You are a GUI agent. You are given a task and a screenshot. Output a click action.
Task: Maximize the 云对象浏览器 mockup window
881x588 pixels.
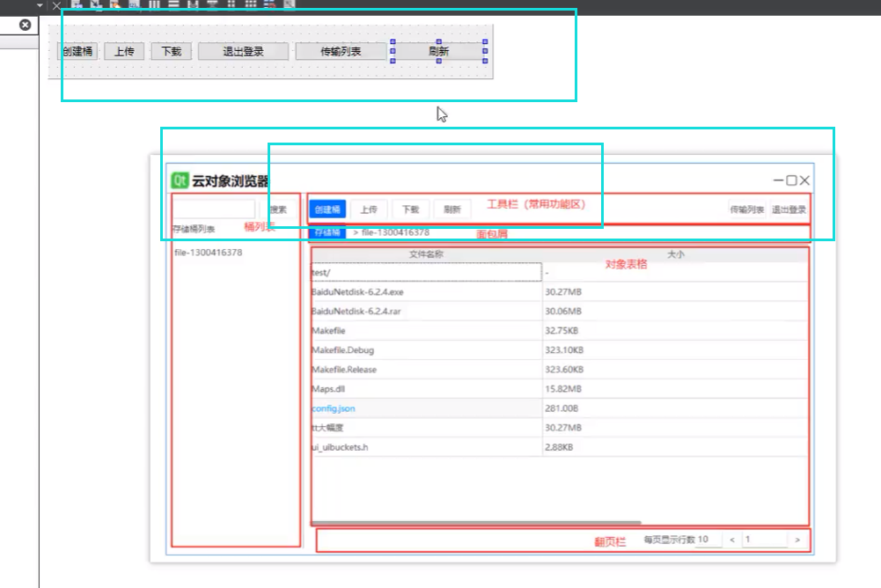click(791, 180)
